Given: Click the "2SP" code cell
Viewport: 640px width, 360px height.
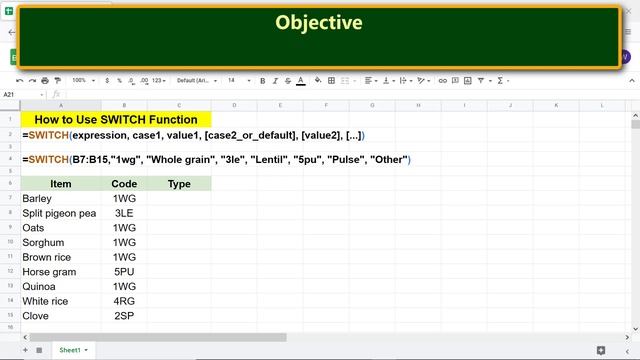Looking at the screenshot, I should click(124, 316).
